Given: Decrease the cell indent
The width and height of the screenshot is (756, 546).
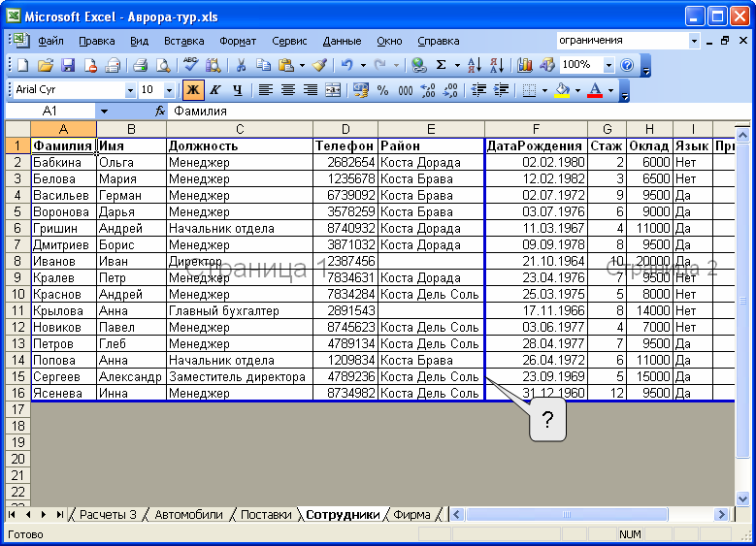Looking at the screenshot, I should pyautogui.click(x=478, y=90).
